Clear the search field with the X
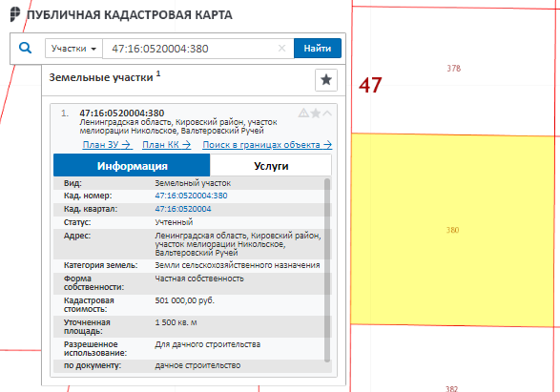 coord(281,49)
